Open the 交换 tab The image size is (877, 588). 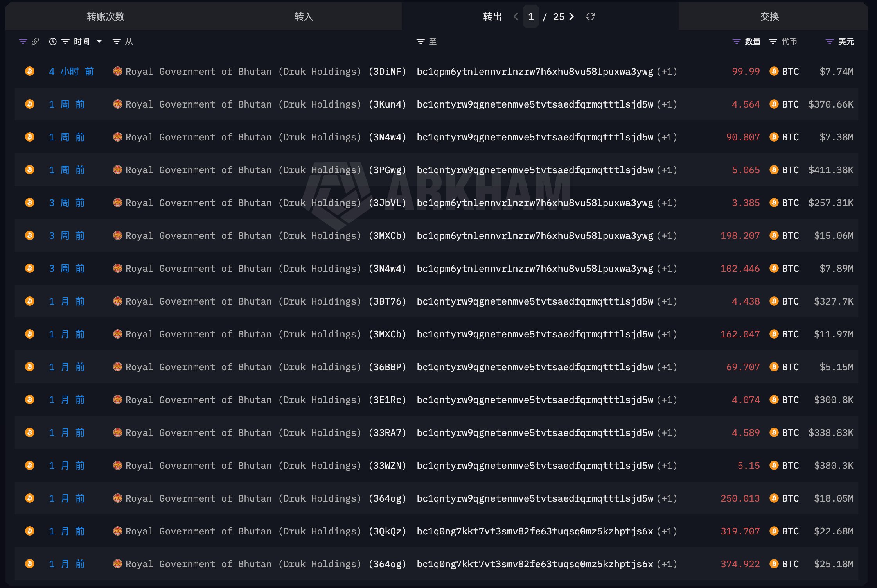769,16
